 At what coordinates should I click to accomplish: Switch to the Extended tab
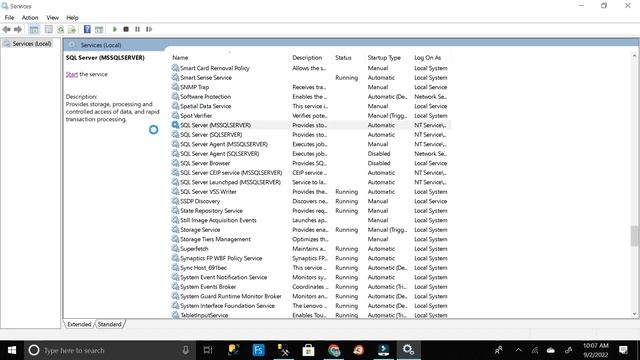[x=79, y=324]
